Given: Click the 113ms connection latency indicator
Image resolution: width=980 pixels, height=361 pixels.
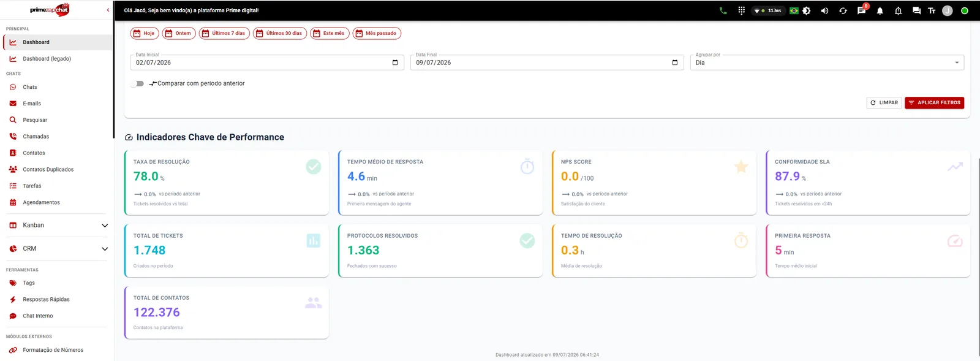Looking at the screenshot, I should tap(768, 10).
